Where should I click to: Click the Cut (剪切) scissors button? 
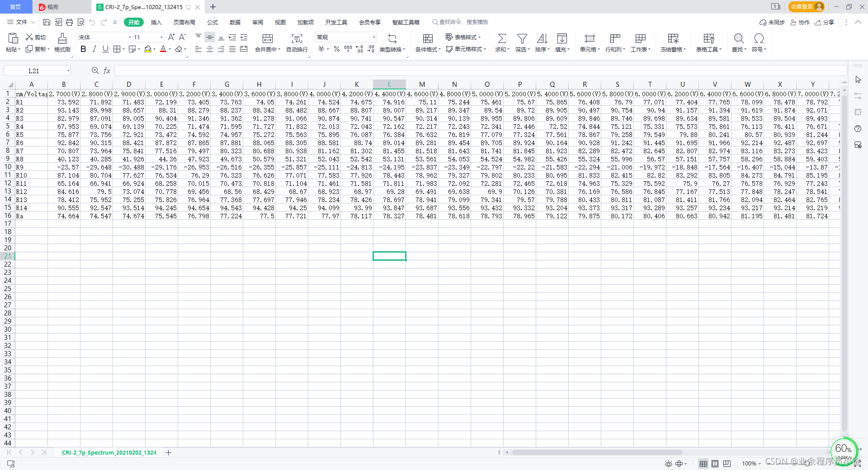point(35,37)
